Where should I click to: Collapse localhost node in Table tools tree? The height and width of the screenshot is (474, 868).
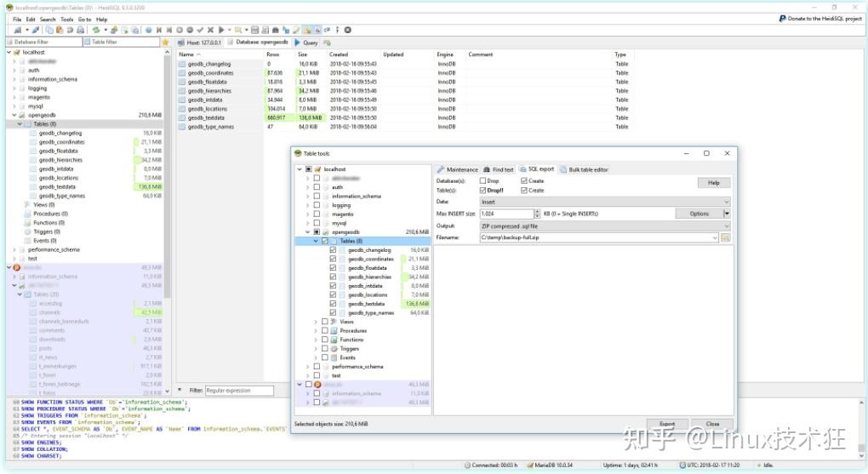pyautogui.click(x=300, y=169)
